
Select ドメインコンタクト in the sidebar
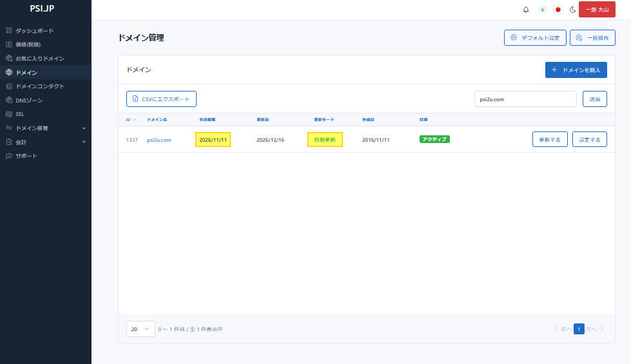39,86
